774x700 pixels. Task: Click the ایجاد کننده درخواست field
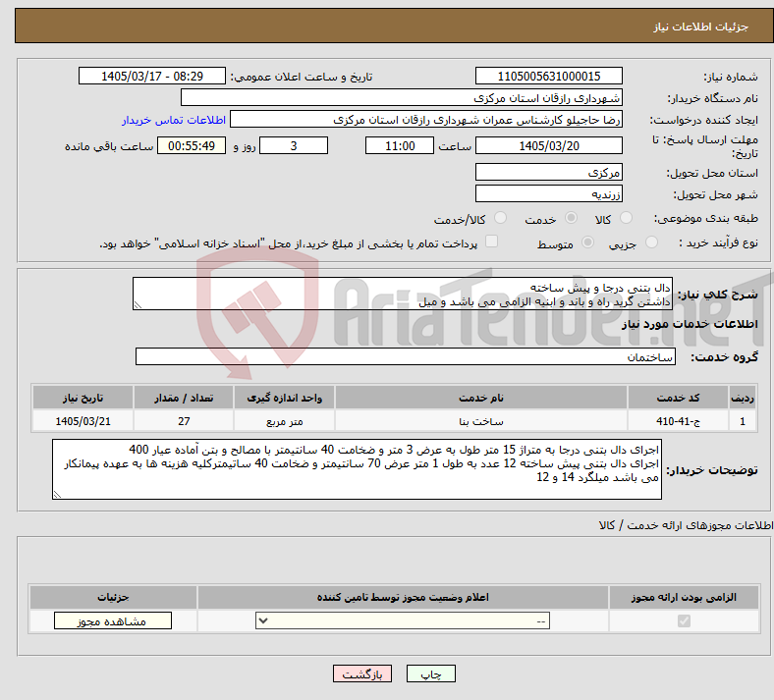(426, 120)
